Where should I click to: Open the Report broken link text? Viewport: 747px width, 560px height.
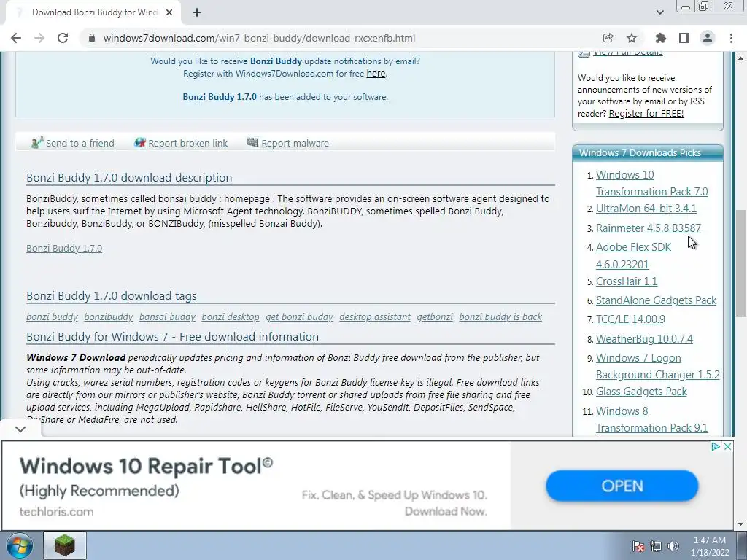click(187, 144)
